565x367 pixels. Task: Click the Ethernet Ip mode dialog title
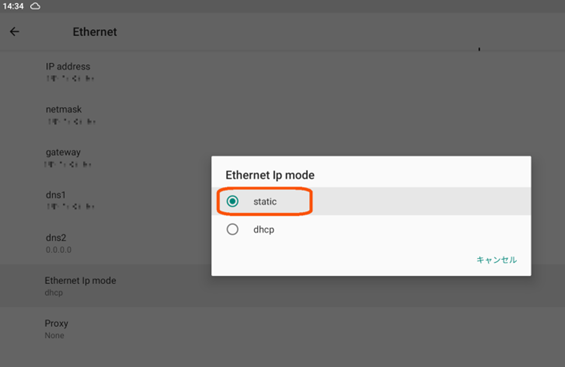(x=270, y=175)
